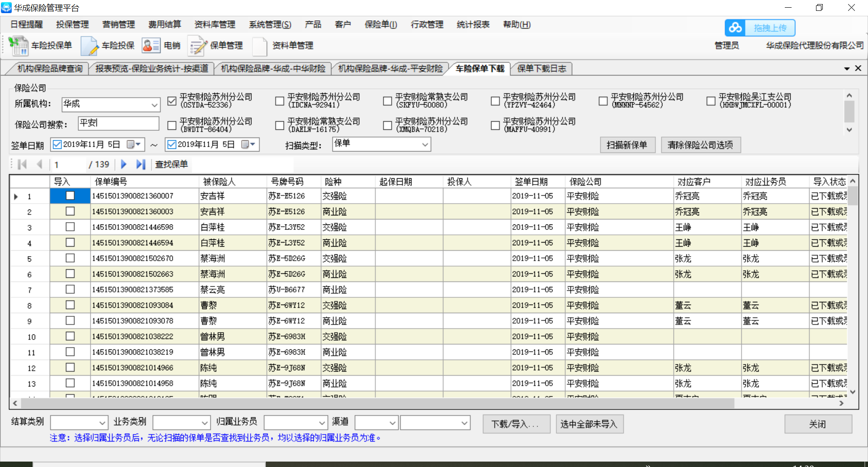Tick the import checkbox for row 3
Screen dimensions: 868x467
(x=70, y=227)
